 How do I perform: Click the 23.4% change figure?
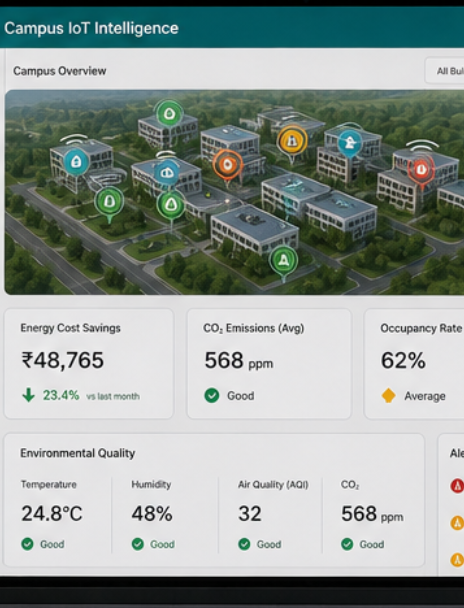pyautogui.click(x=61, y=395)
